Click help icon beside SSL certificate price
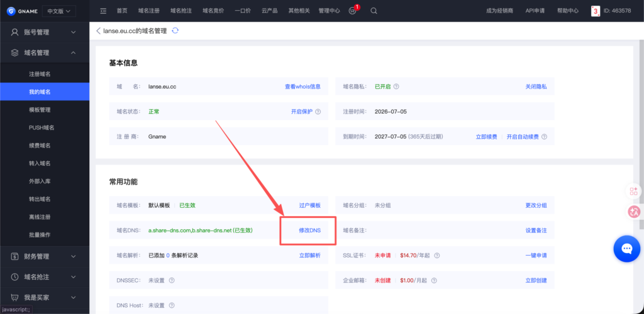Image resolution: width=644 pixels, height=314 pixels. pos(437,256)
